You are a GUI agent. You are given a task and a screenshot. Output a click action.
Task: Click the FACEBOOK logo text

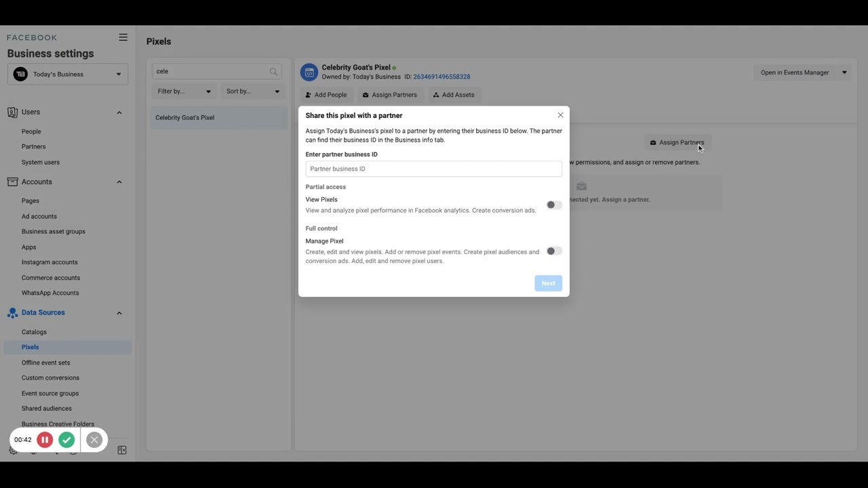tap(32, 37)
